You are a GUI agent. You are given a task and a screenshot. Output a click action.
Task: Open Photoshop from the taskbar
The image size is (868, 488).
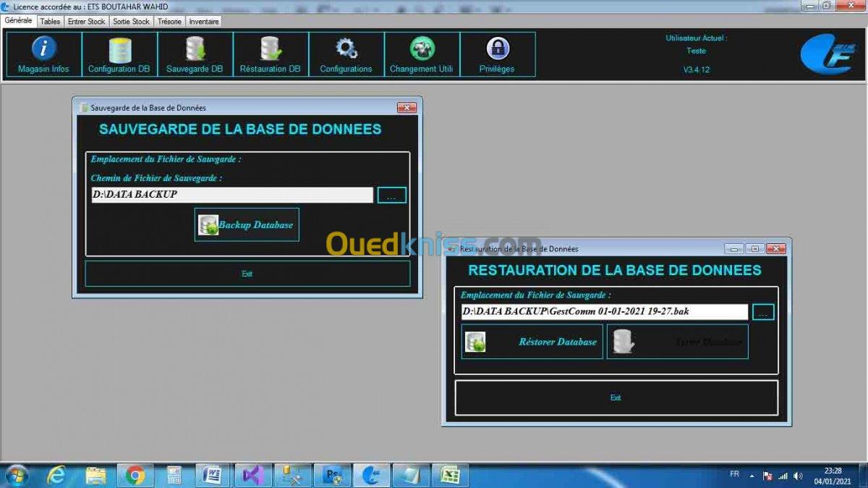pos(332,475)
